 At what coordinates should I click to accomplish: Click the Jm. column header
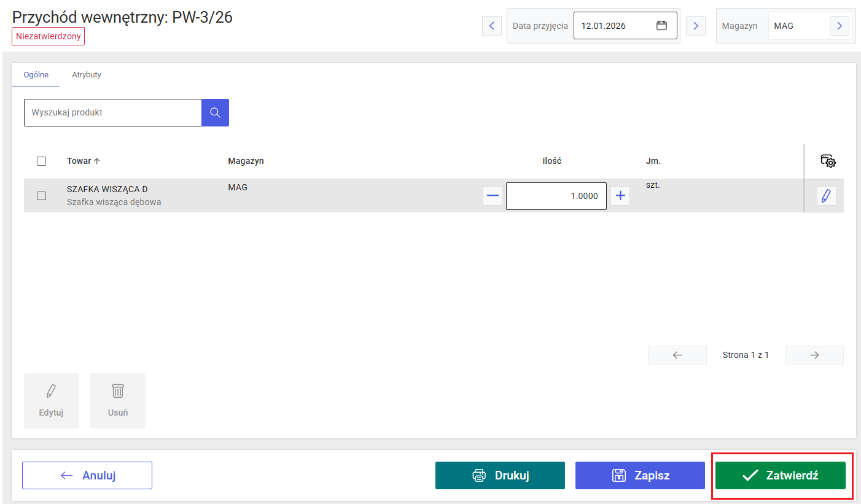coord(653,161)
